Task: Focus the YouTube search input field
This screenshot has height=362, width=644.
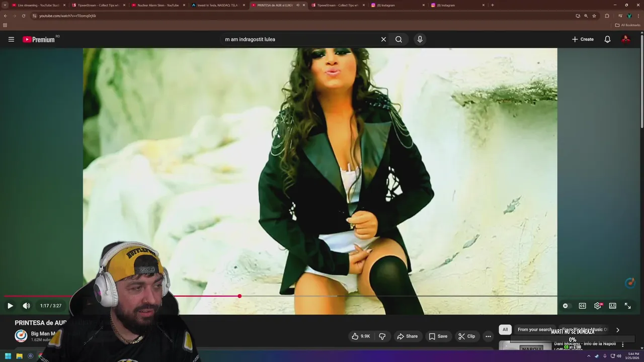Action: point(299,39)
